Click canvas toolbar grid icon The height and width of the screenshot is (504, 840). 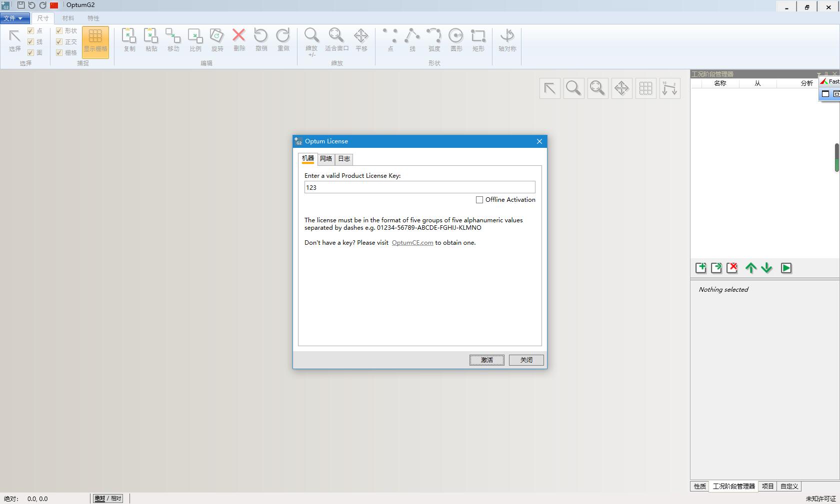pyautogui.click(x=645, y=88)
